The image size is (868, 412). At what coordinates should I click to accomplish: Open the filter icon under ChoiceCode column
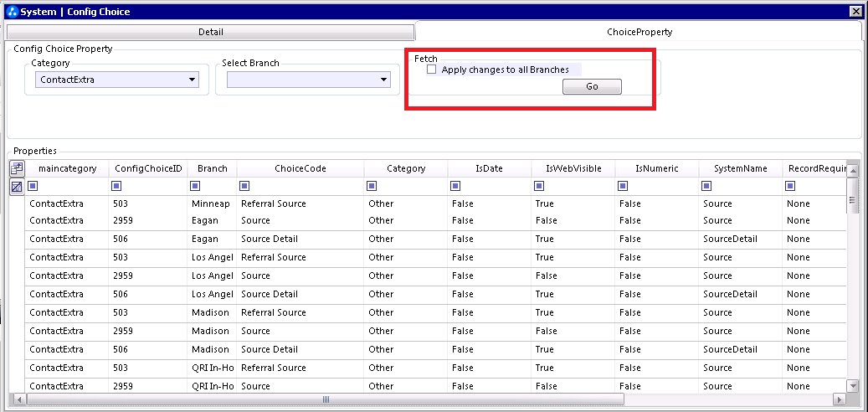coord(244,186)
